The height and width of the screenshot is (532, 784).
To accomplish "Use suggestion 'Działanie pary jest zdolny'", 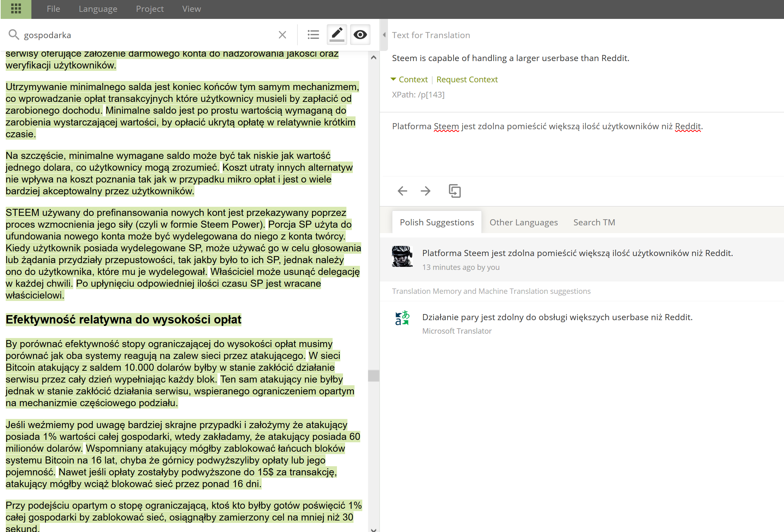I will click(x=557, y=317).
